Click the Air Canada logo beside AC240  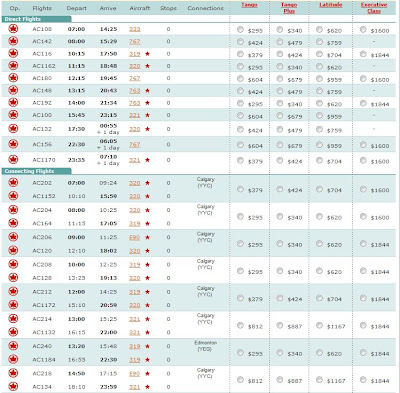point(13,346)
